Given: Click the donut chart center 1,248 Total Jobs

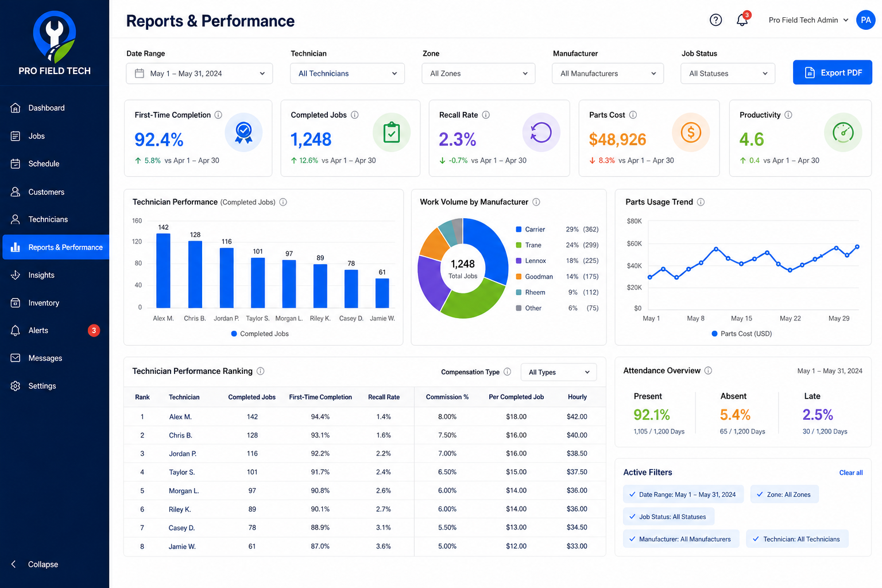Looking at the screenshot, I should pos(463,269).
